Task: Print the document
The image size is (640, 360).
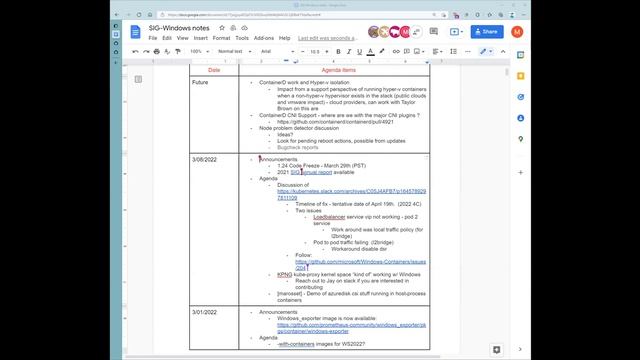Action: pyautogui.click(x=157, y=51)
